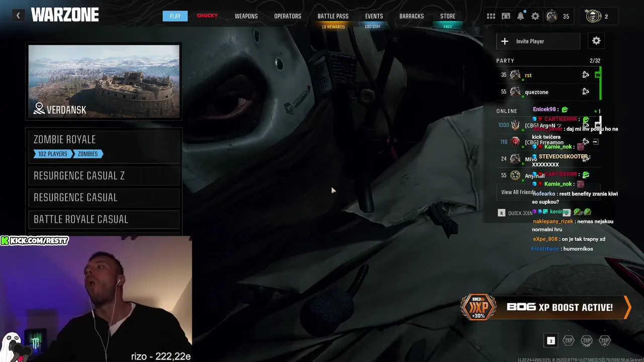Open the headset channels icon

pyautogui.click(x=506, y=16)
